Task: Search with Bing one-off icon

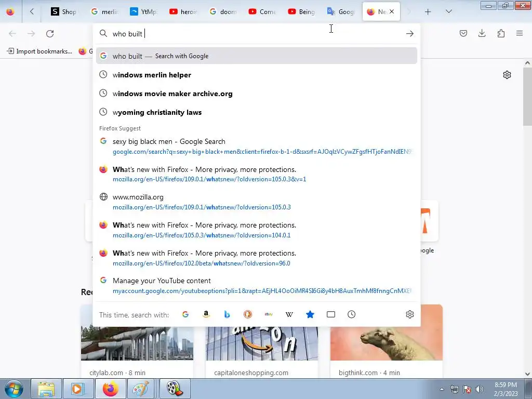Action: pyautogui.click(x=227, y=314)
